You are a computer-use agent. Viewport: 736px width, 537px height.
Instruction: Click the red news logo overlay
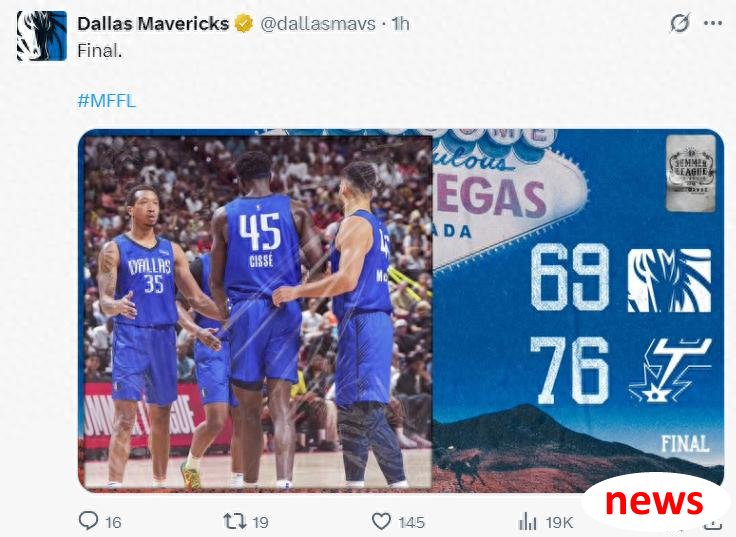pyautogui.click(x=654, y=502)
